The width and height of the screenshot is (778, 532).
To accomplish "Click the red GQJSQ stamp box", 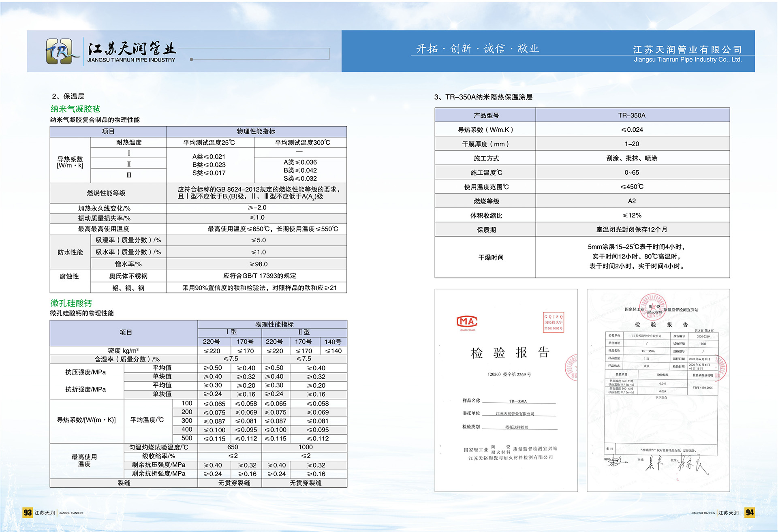I will [553, 322].
